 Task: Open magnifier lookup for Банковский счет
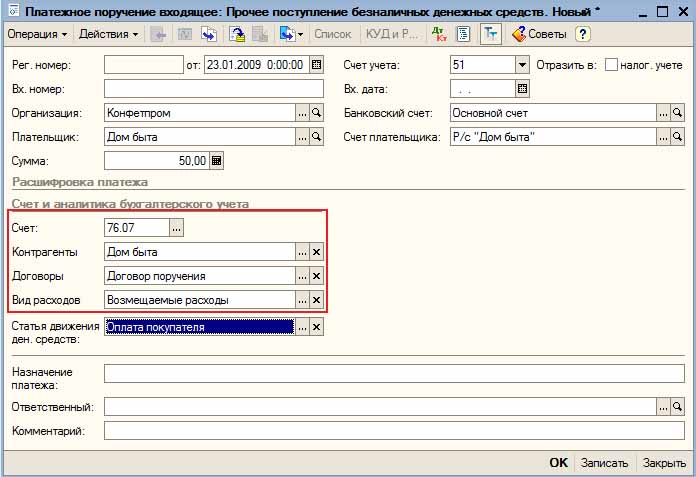(x=677, y=113)
